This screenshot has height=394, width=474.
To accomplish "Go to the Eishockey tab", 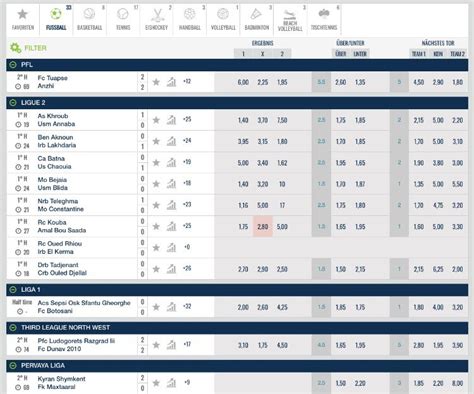I will click(156, 19).
